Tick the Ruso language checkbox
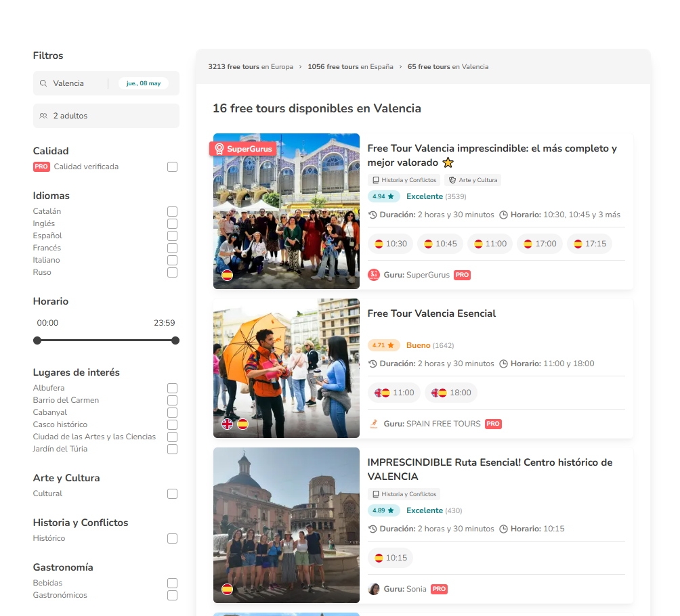This screenshot has width=680, height=616. click(x=172, y=272)
